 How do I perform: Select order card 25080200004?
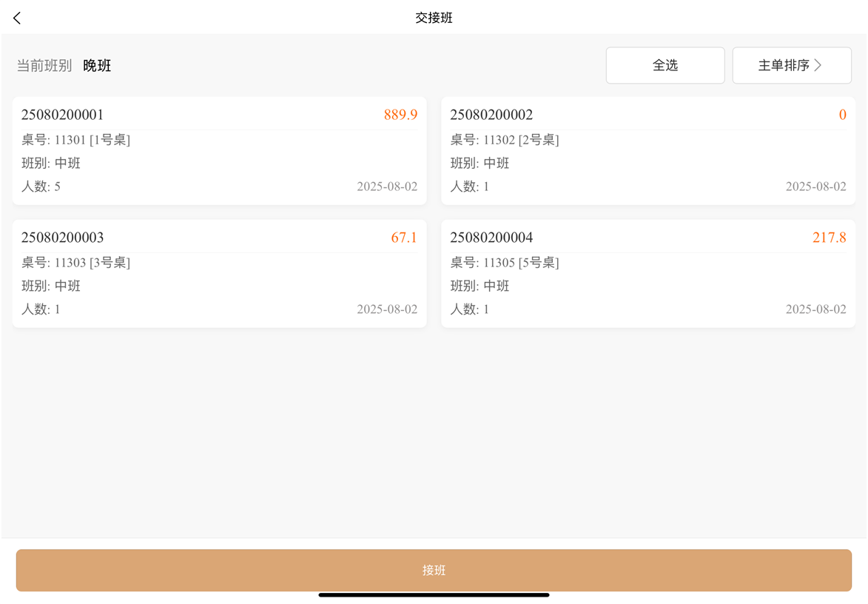click(x=647, y=273)
